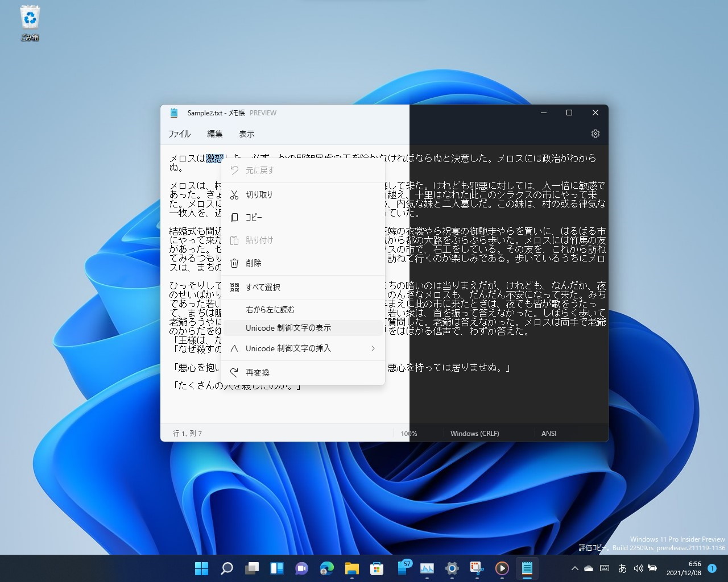Expand hidden icons in the system tray
Image resolution: width=728 pixels, height=582 pixels.
(x=574, y=568)
